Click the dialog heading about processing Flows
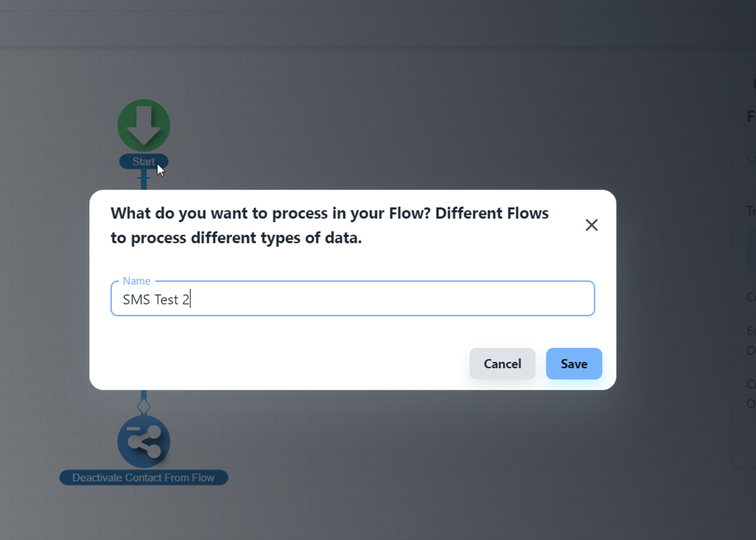Image resolution: width=756 pixels, height=540 pixels. 329,225
